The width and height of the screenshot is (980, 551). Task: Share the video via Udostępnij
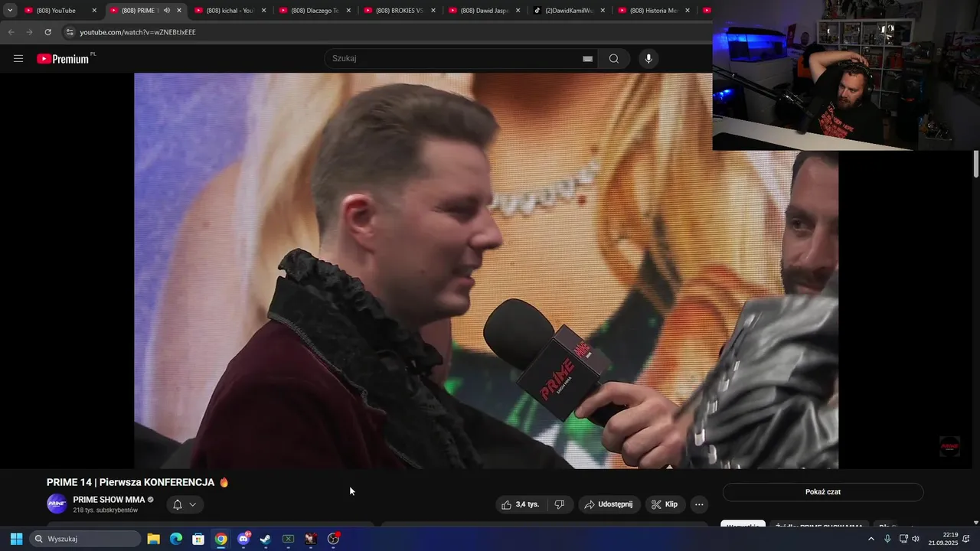tap(609, 504)
